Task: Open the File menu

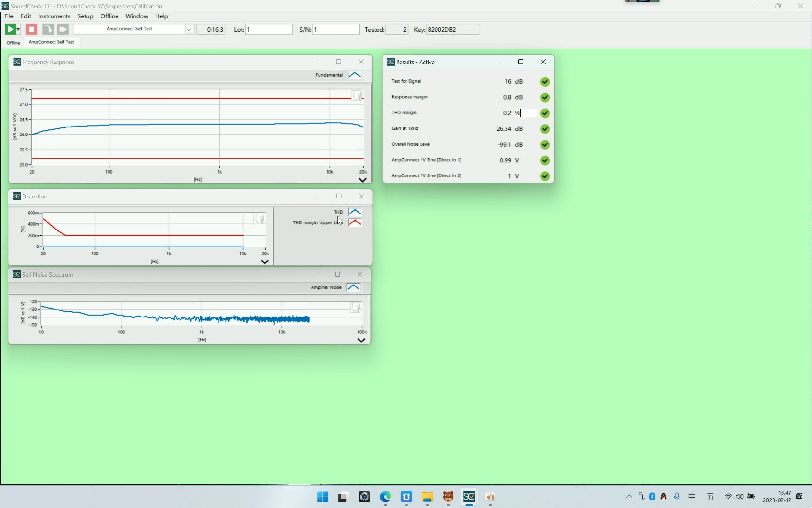Action: tap(9, 16)
